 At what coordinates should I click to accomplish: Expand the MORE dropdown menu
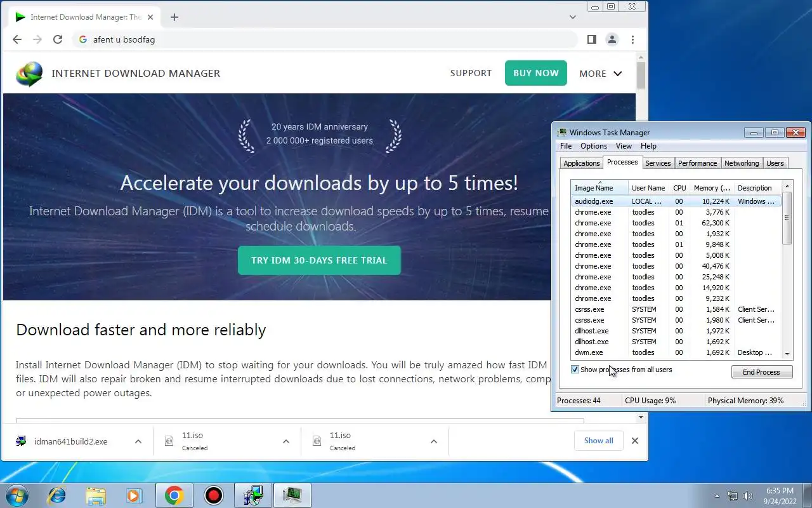[600, 74]
